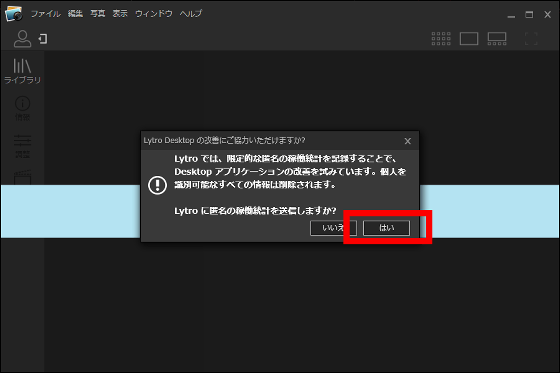Open the 表示 menu
560x373 pixels.
120,14
